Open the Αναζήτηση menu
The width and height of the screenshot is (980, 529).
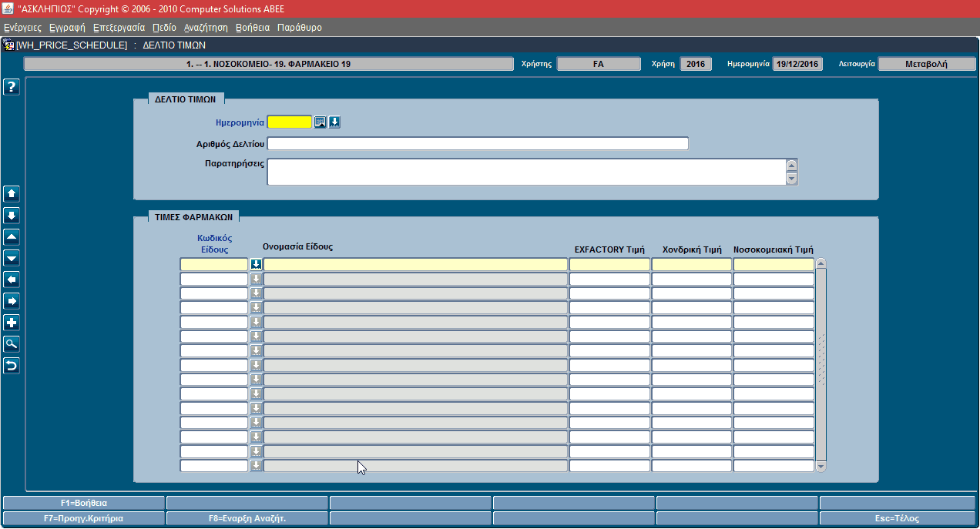click(206, 27)
